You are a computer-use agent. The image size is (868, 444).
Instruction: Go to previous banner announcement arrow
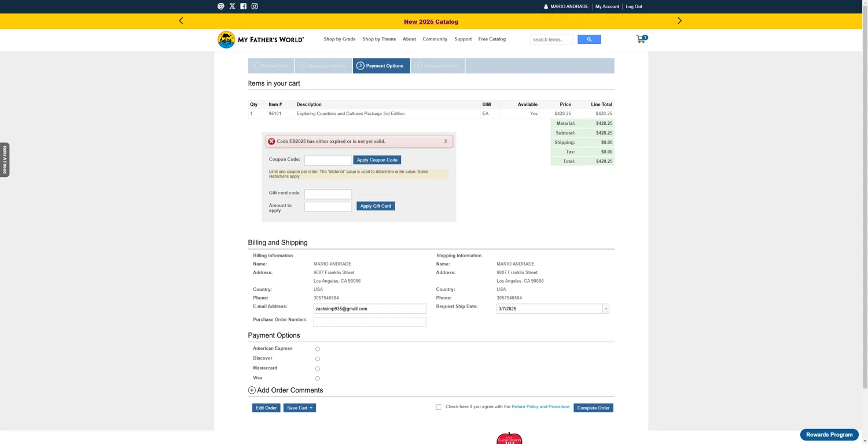click(x=181, y=21)
